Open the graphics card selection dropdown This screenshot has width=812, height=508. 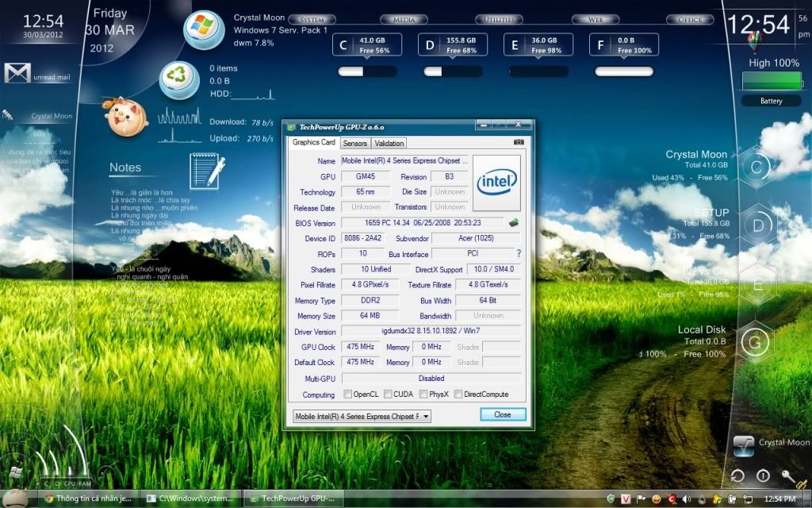pos(362,416)
